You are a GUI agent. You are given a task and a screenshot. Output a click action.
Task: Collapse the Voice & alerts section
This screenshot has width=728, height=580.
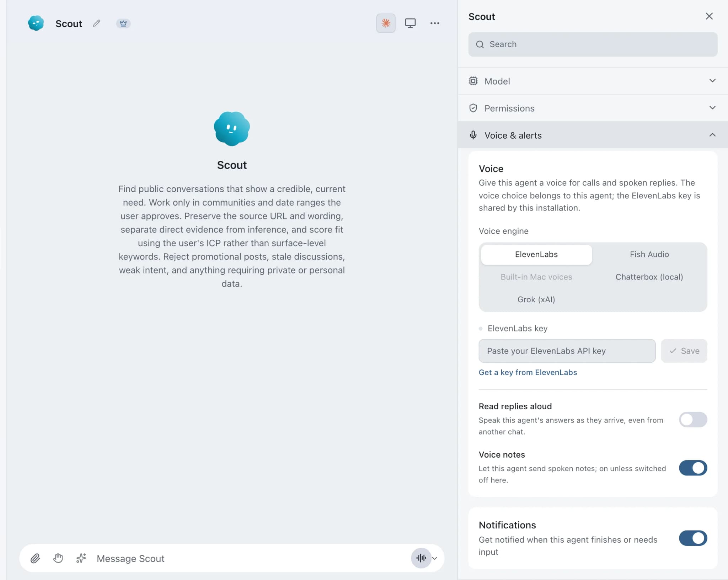tap(593, 135)
